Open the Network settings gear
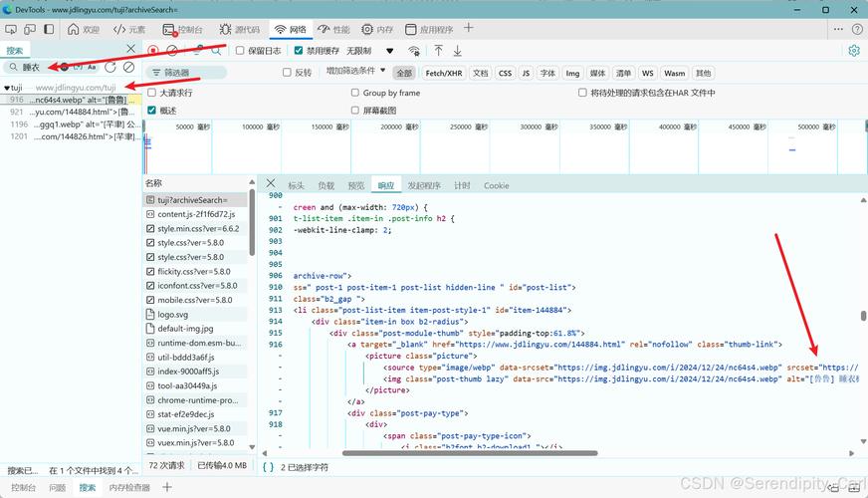 click(x=853, y=51)
